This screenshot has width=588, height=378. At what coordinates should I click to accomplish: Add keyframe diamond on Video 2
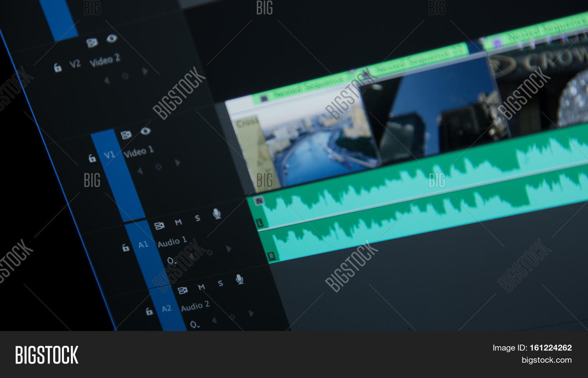click(125, 76)
